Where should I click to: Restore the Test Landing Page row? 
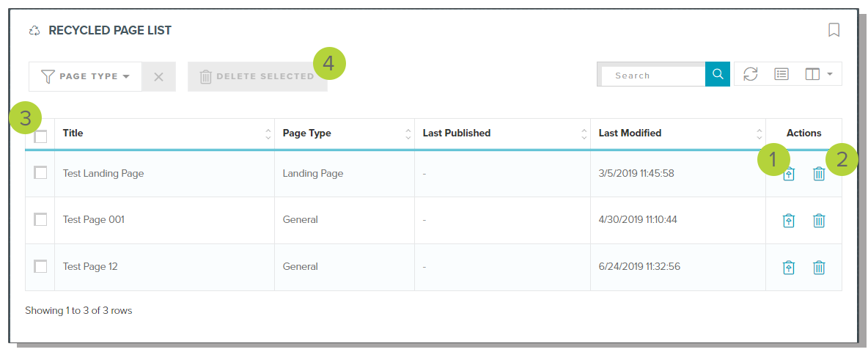click(789, 175)
